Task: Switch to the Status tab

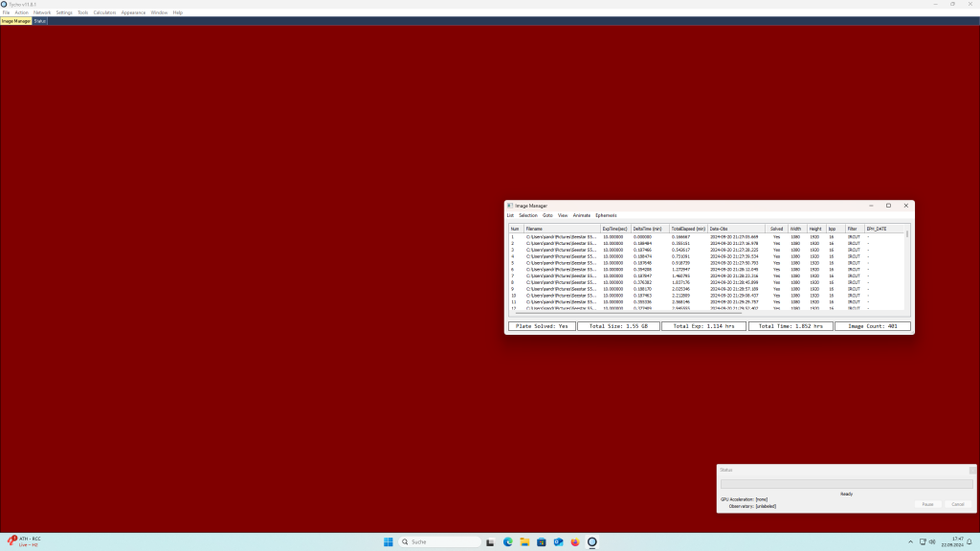Action: (x=40, y=21)
